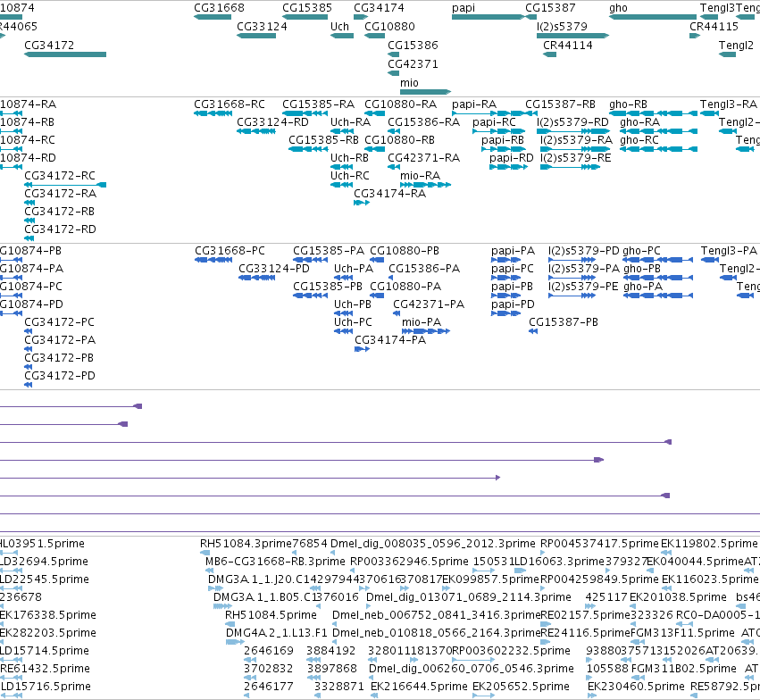Click transcript label CG15385-RA
This screenshot has height=700, width=760.
318,104
